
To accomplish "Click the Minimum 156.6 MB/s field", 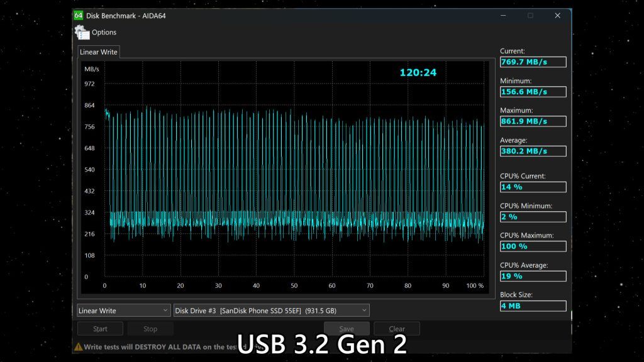I will click(x=533, y=92).
